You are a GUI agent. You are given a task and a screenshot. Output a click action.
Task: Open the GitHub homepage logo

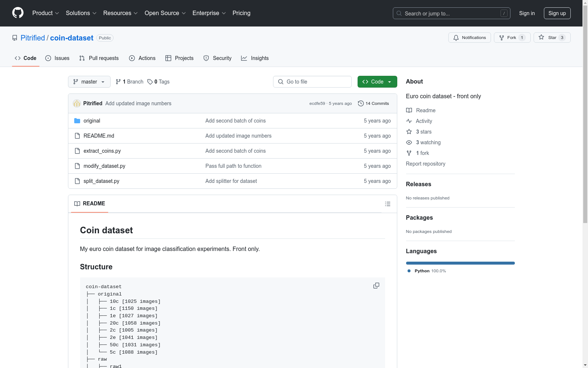coord(18,13)
